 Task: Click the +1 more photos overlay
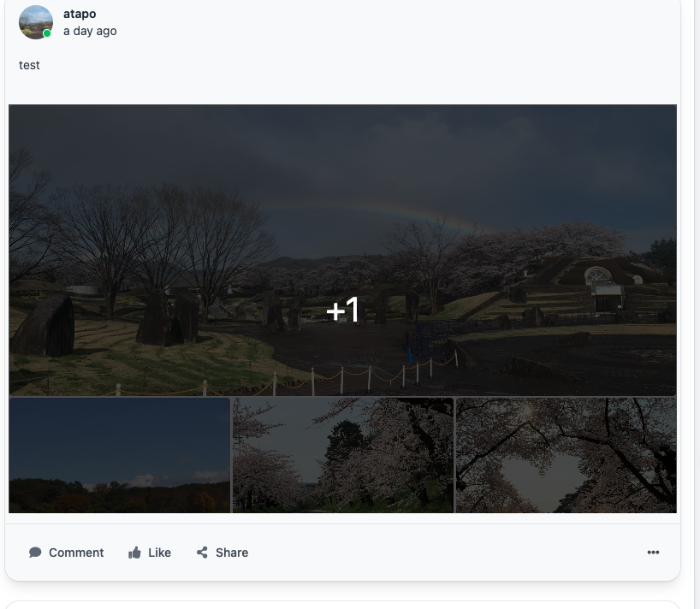click(x=343, y=310)
